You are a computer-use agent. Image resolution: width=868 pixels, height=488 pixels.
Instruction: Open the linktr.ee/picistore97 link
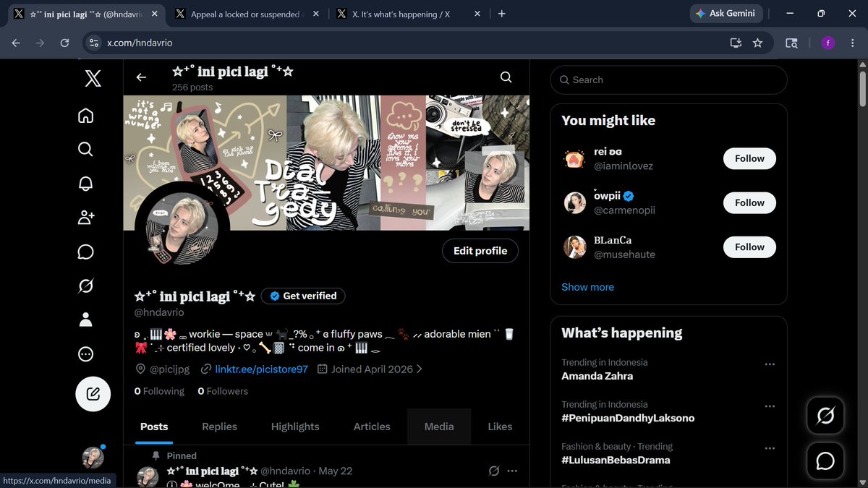(x=261, y=369)
